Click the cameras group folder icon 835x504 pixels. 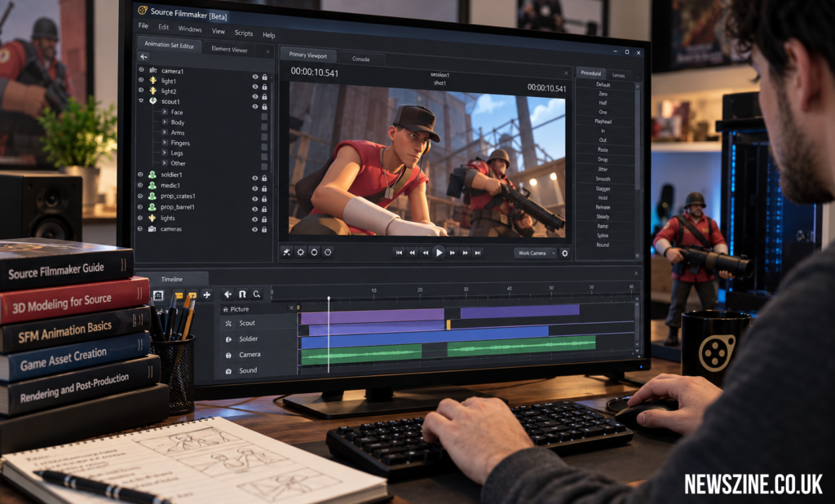[152, 228]
